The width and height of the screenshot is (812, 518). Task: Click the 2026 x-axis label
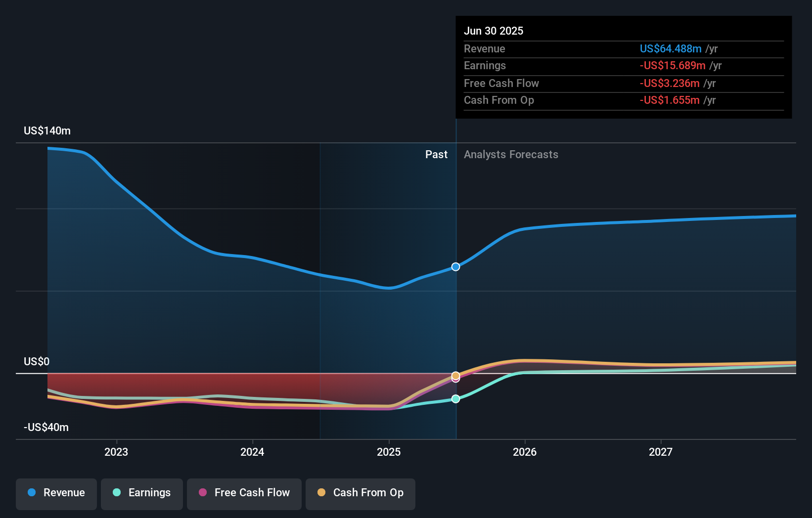point(526,451)
